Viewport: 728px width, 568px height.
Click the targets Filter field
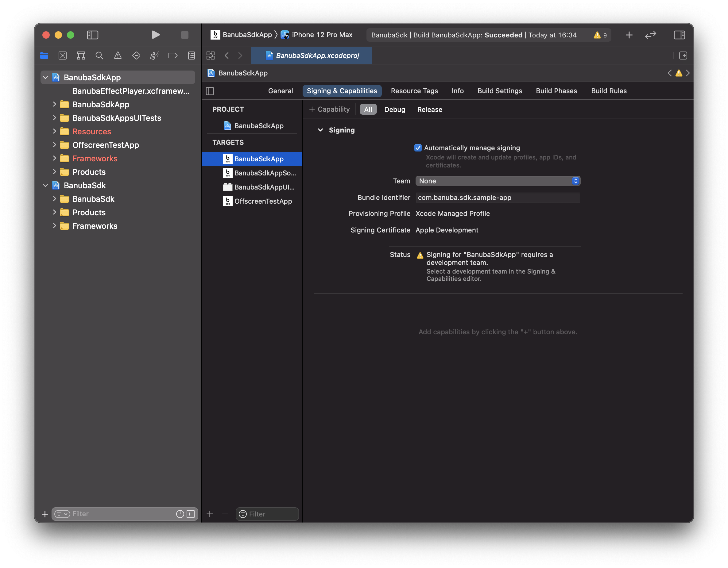(x=267, y=514)
